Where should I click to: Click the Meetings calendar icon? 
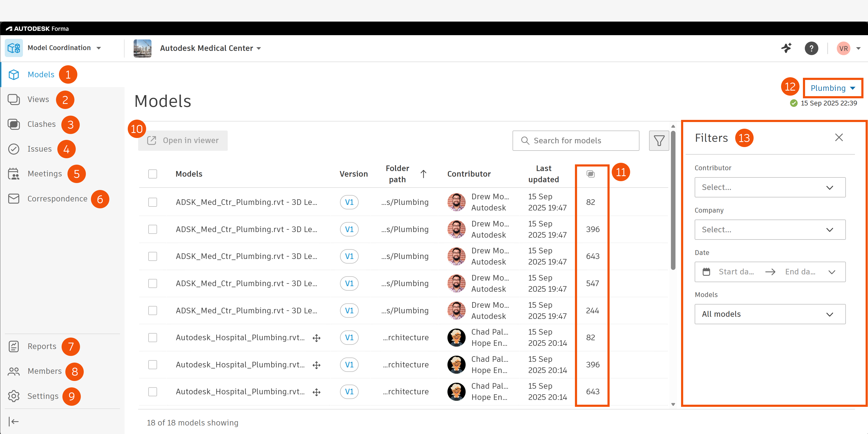(x=14, y=174)
